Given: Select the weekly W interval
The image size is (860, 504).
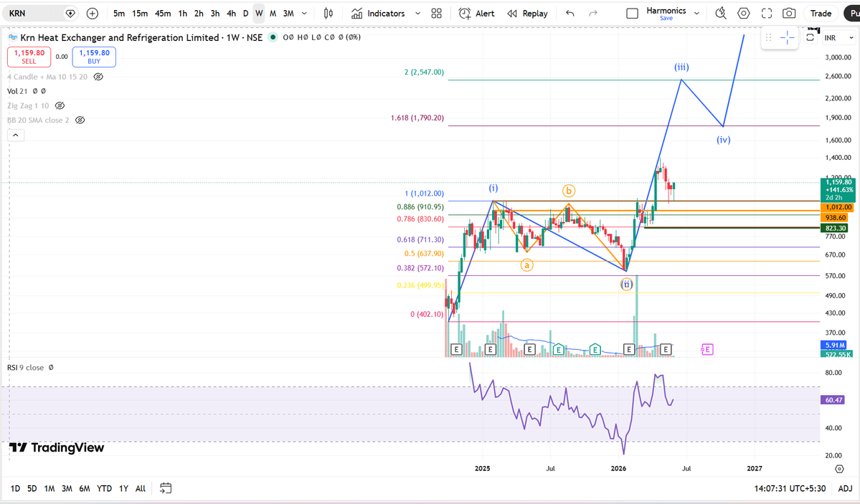Looking at the screenshot, I should (259, 14).
